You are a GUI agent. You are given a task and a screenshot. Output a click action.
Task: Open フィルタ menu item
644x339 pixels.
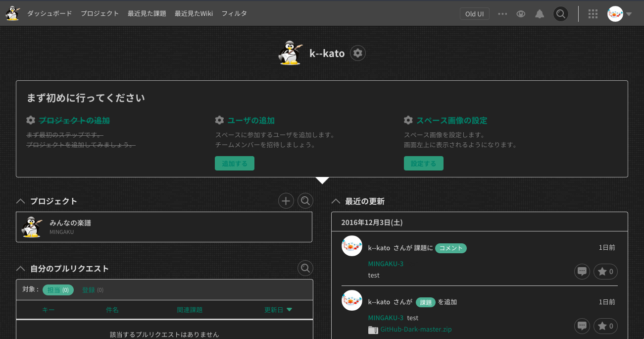pyautogui.click(x=234, y=14)
